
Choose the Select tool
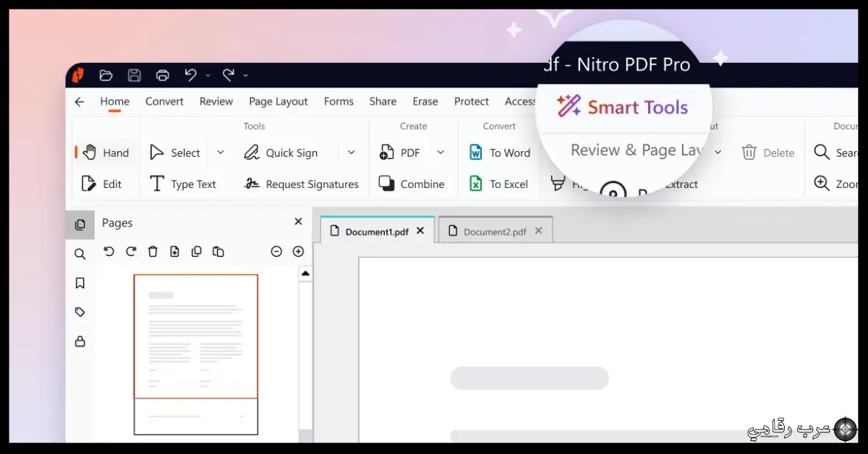175,153
